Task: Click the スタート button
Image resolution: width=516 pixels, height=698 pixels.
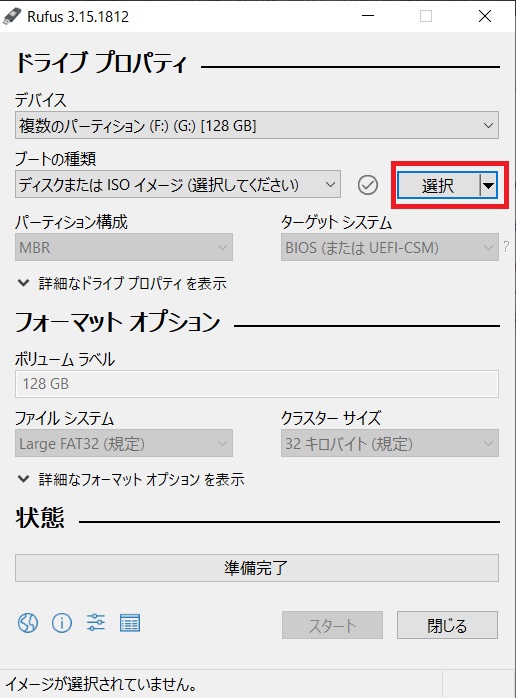Action: coord(332,625)
